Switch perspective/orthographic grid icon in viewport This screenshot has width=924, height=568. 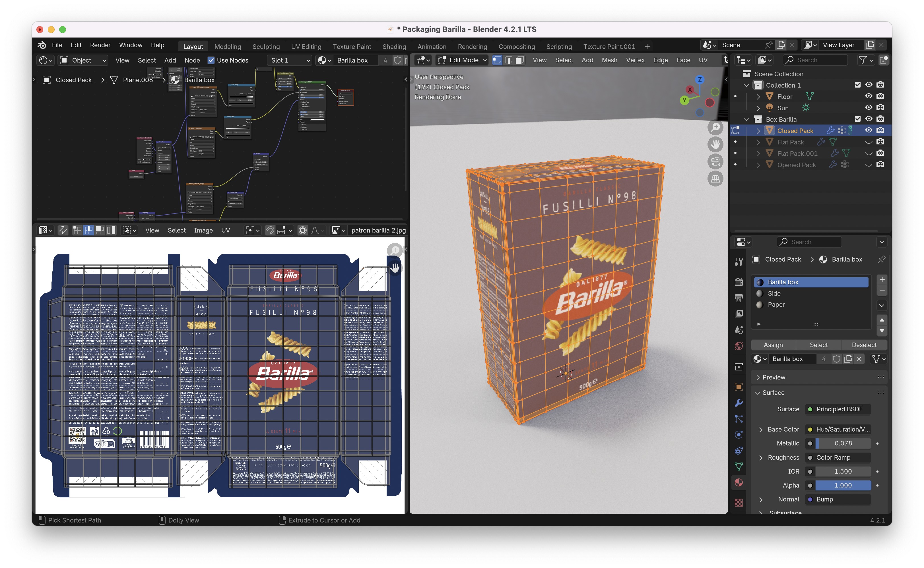715,179
